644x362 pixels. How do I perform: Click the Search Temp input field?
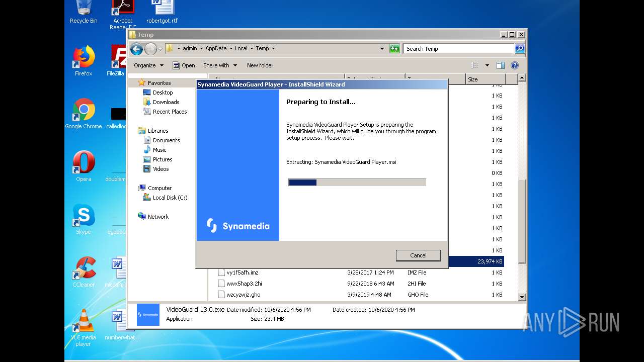coord(458,49)
